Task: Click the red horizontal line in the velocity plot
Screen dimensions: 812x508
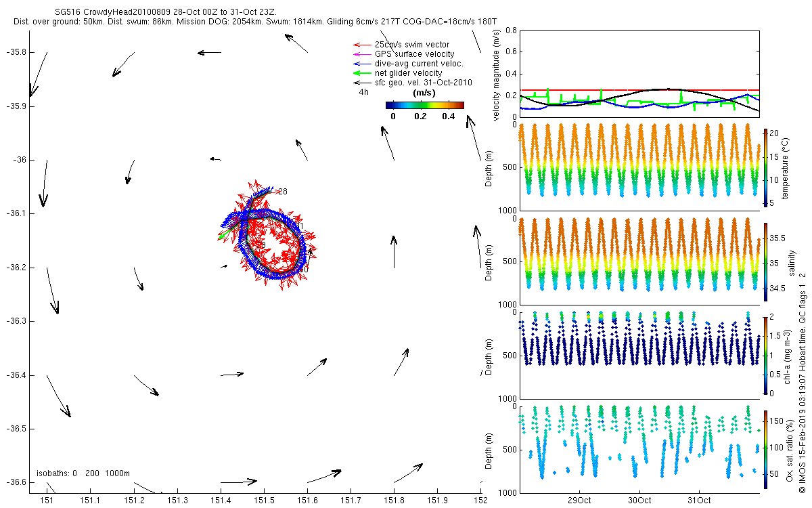Action: click(639, 90)
